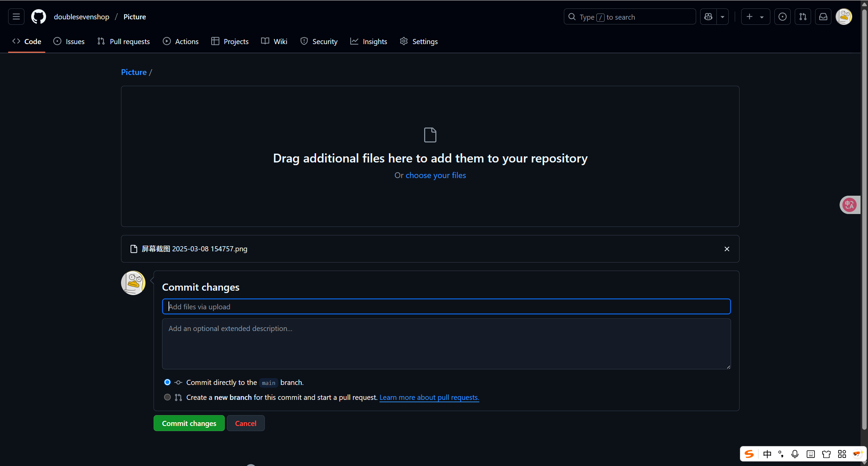
Task: Open the Issues icon in header
Action: coord(783,17)
